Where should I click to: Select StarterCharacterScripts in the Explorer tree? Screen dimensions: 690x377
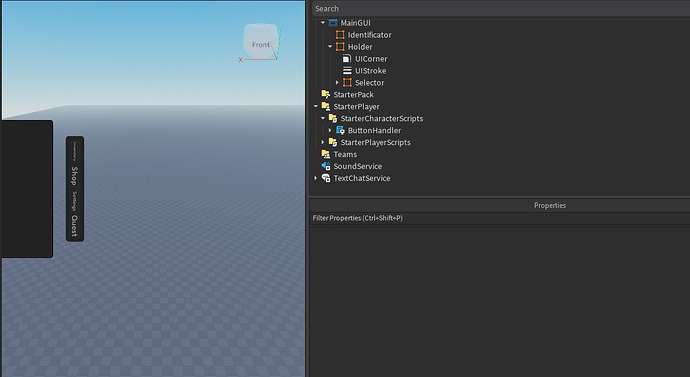tap(382, 118)
